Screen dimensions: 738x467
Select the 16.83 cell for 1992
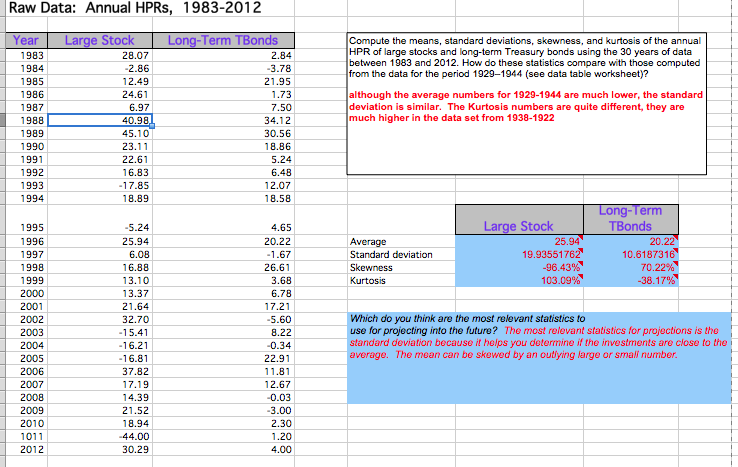coord(100,173)
